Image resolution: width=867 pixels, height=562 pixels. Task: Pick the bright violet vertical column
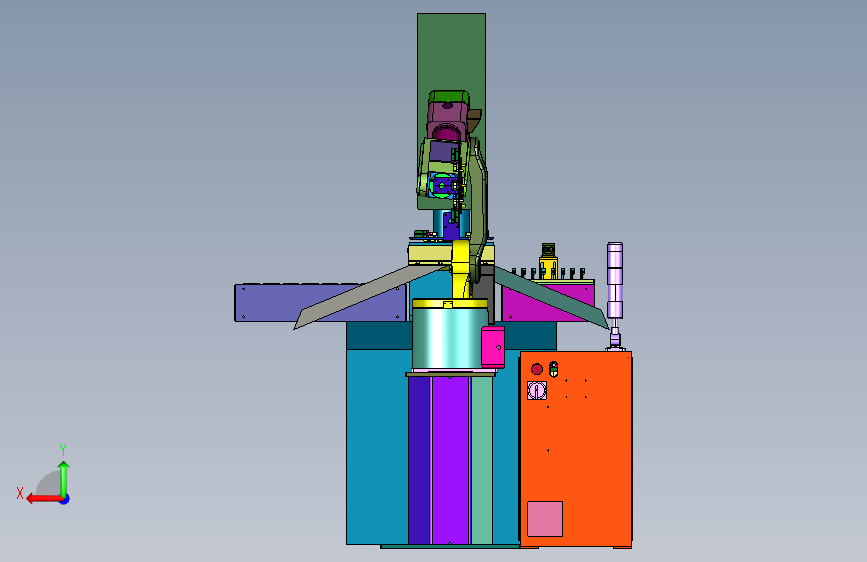[x=451, y=460]
